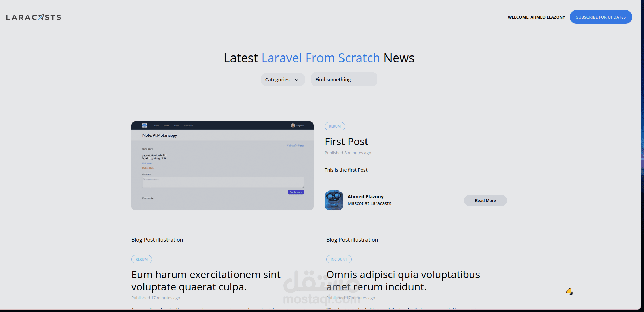The height and width of the screenshot is (312, 644).
Task: Click Blog Post illustration above Omnis adipisci
Action: pos(352,240)
